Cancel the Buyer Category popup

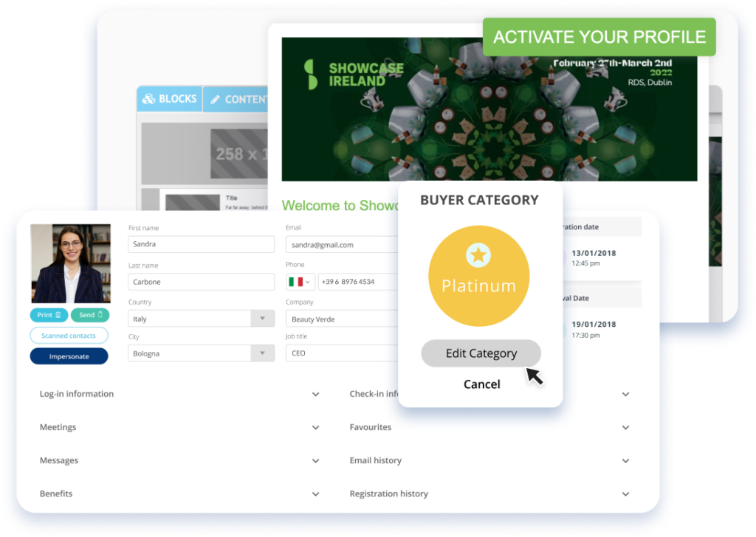[x=481, y=384]
